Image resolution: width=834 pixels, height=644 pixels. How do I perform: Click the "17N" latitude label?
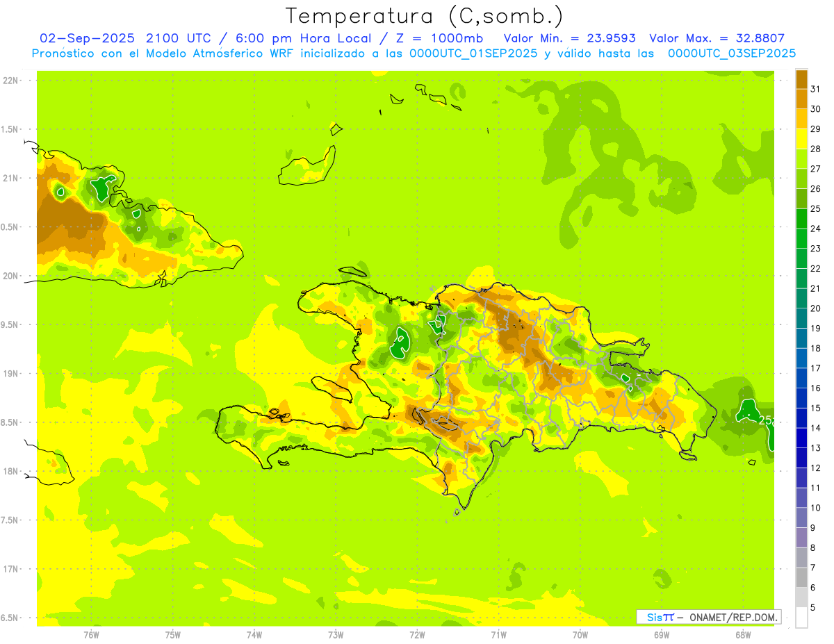(10, 569)
